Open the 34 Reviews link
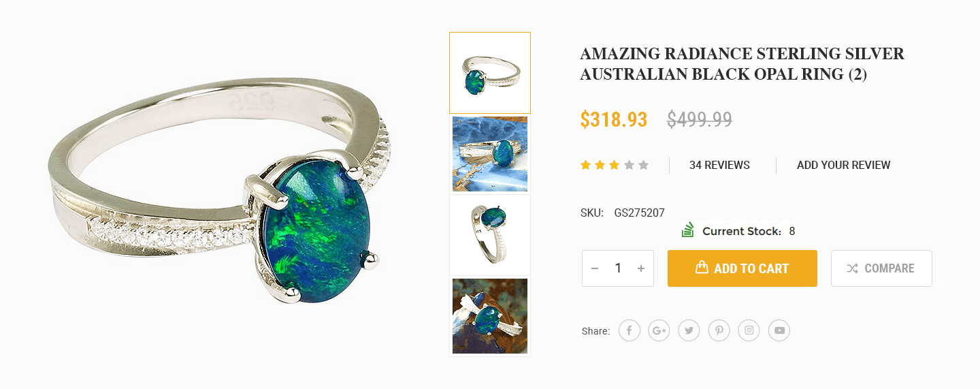 tap(719, 165)
